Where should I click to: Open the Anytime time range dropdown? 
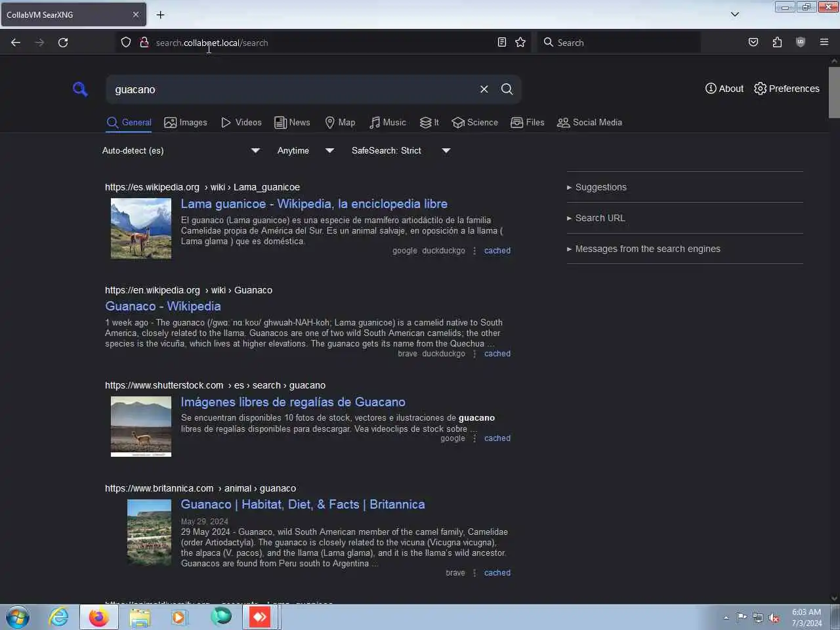[x=306, y=150]
